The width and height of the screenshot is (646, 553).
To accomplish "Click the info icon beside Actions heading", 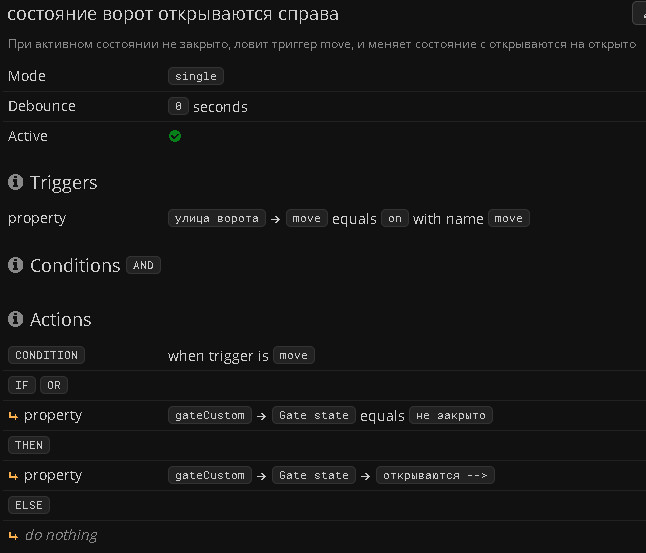I will [x=15, y=319].
